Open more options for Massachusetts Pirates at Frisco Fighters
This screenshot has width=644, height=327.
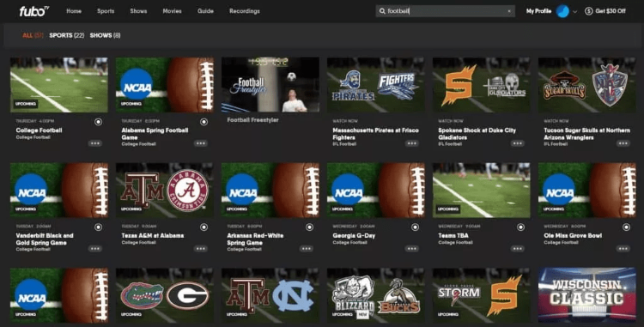tap(411, 143)
